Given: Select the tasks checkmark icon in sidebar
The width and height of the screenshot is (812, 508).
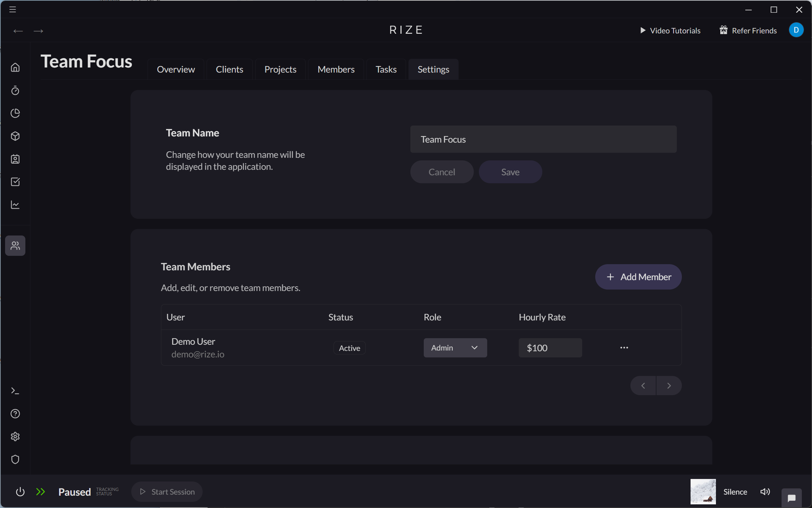Looking at the screenshot, I should click(x=15, y=182).
